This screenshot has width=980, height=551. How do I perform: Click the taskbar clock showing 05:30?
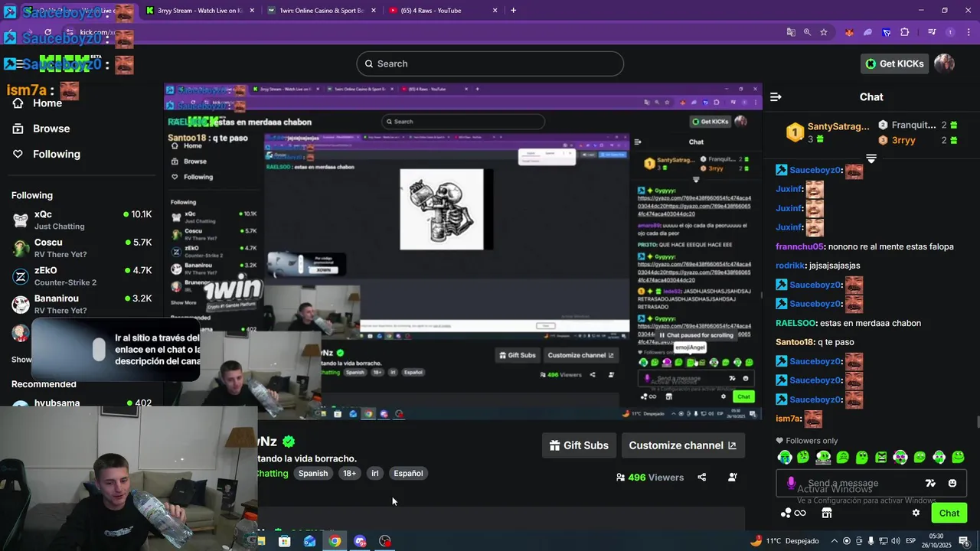pyautogui.click(x=936, y=541)
